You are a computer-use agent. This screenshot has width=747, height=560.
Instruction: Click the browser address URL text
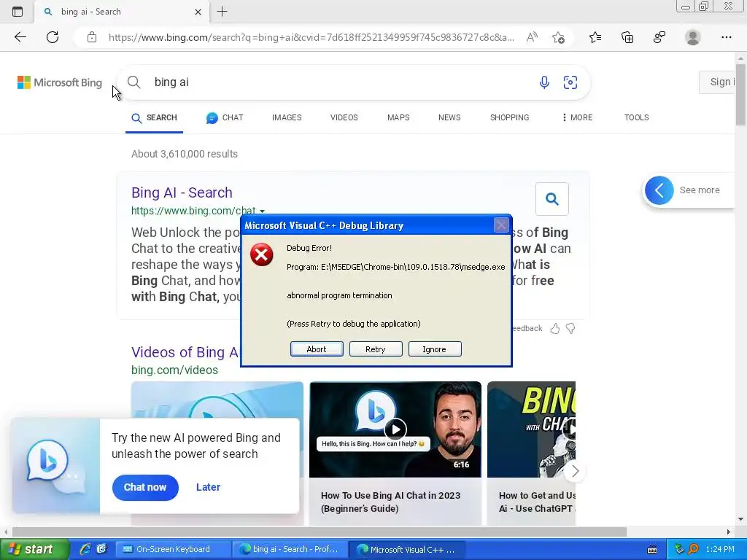click(x=311, y=37)
